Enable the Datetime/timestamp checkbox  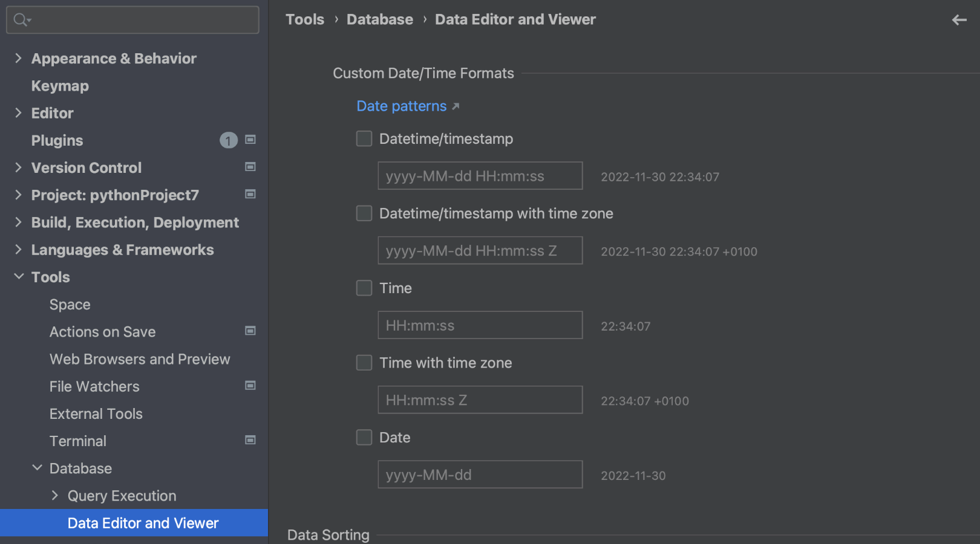tap(364, 138)
